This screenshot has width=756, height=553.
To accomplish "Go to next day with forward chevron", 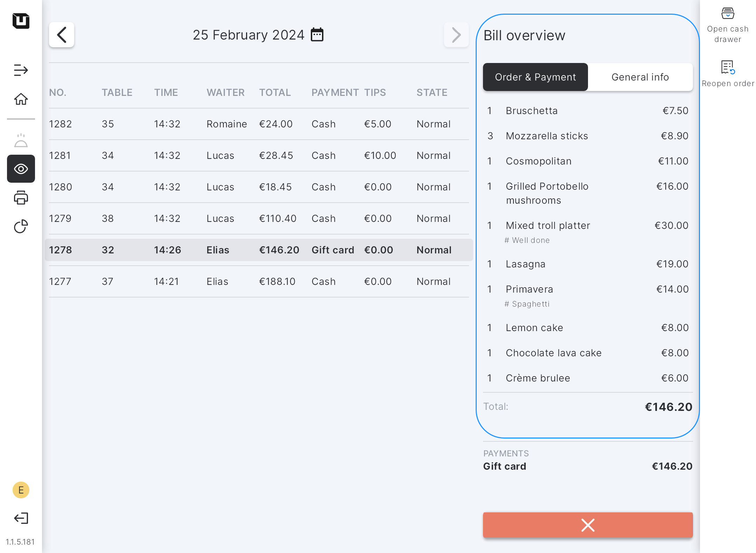I will click(x=456, y=35).
